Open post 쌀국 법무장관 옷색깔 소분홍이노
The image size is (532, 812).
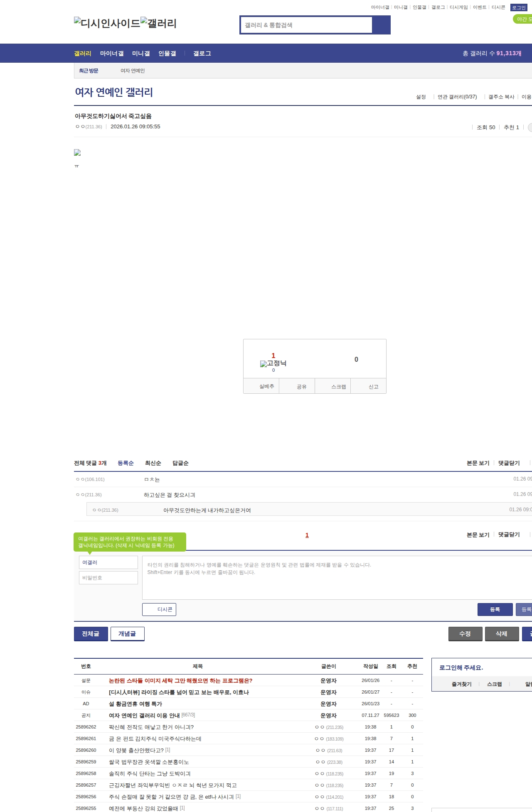(x=149, y=762)
